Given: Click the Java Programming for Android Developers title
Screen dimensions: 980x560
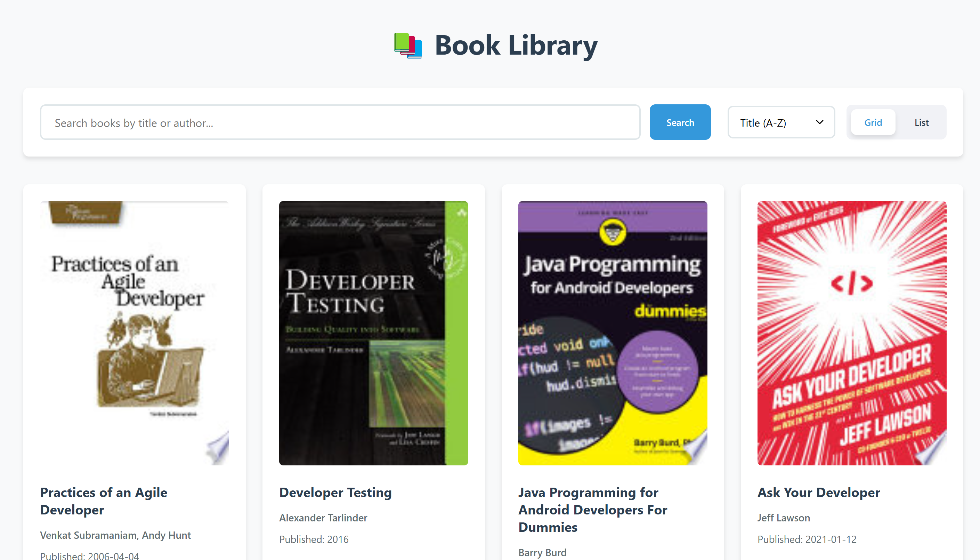Looking at the screenshot, I should (592, 509).
